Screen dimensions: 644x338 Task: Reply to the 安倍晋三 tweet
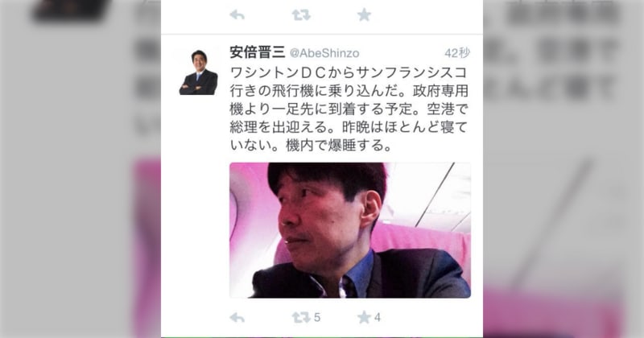237,317
